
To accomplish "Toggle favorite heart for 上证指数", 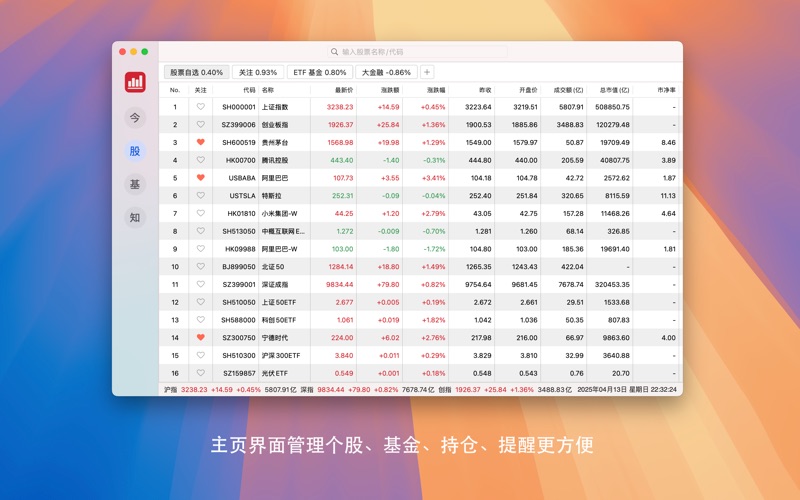I will 201,107.
